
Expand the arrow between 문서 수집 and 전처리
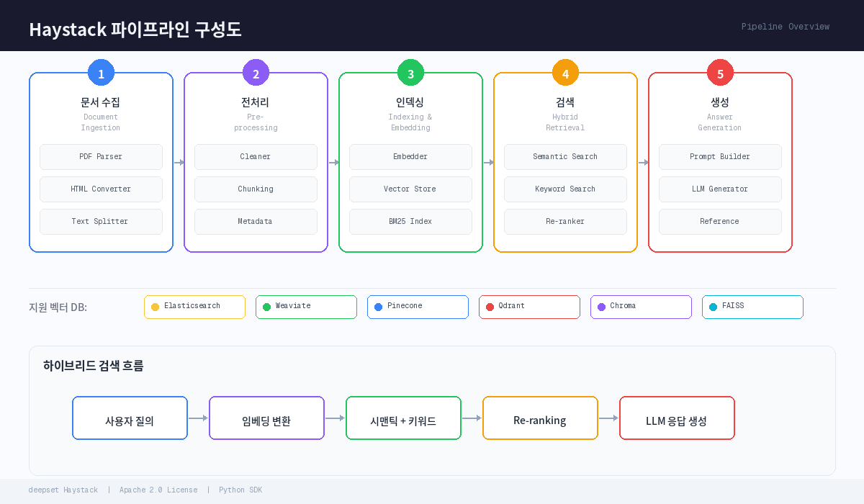[x=179, y=163]
